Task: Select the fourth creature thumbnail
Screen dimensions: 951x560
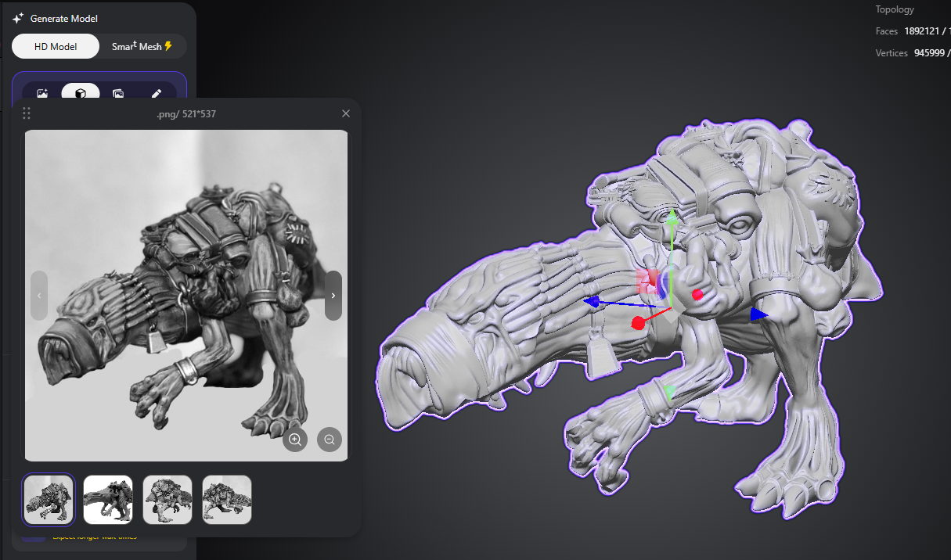Action: pyautogui.click(x=227, y=500)
